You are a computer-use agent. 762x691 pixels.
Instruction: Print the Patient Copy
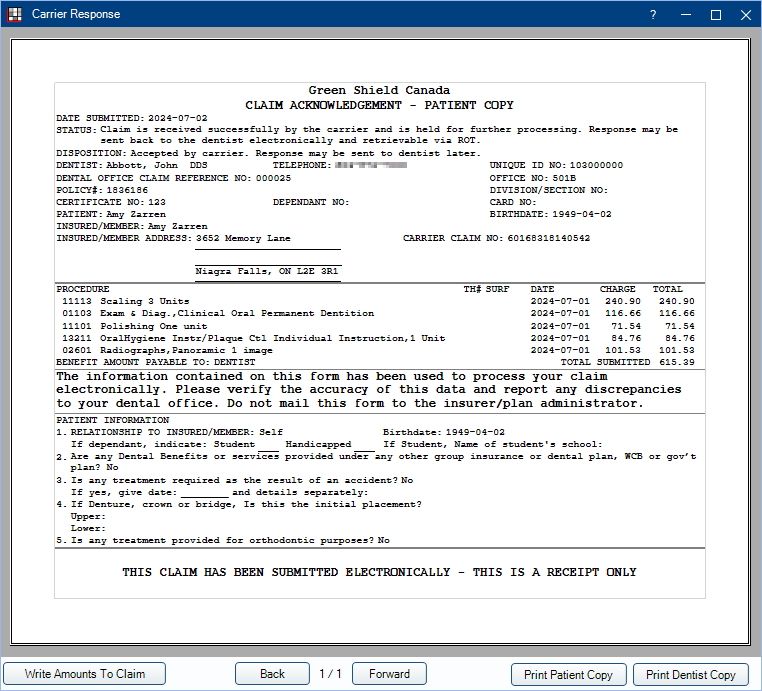[x=569, y=674]
